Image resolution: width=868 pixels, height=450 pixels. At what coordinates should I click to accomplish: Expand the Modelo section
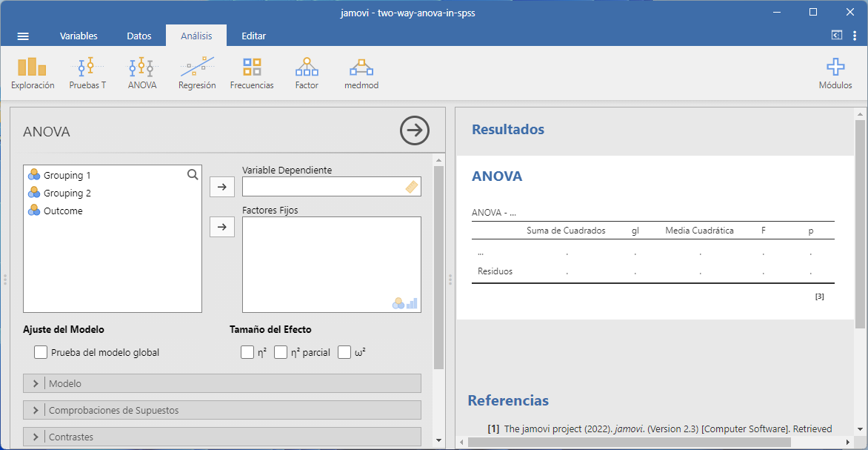click(x=222, y=383)
